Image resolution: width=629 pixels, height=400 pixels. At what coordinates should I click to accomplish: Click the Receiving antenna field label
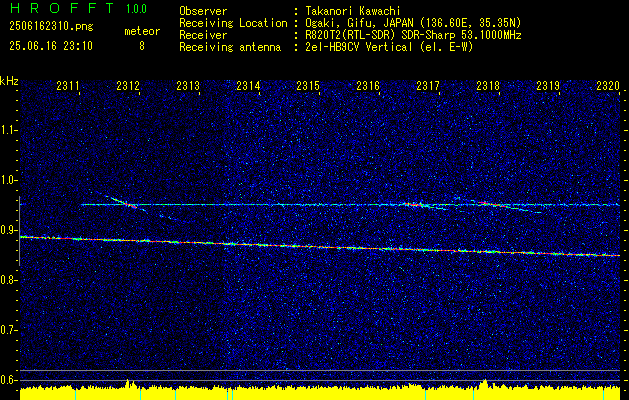click(x=230, y=47)
